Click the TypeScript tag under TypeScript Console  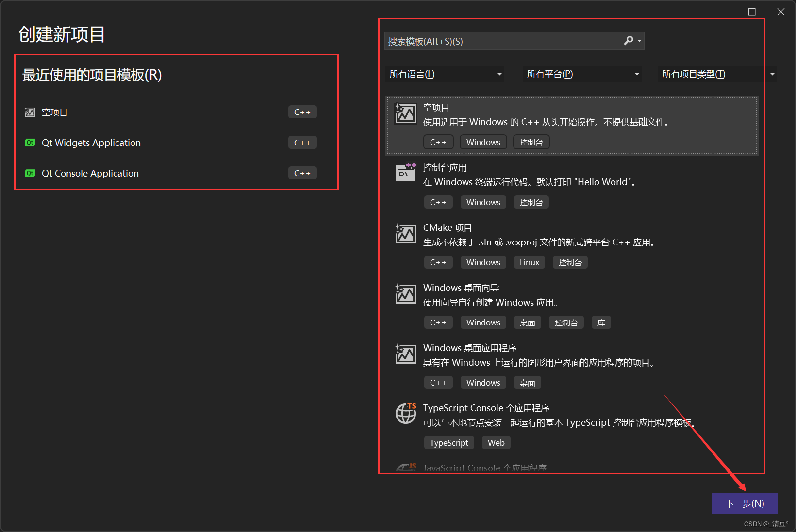449,443
